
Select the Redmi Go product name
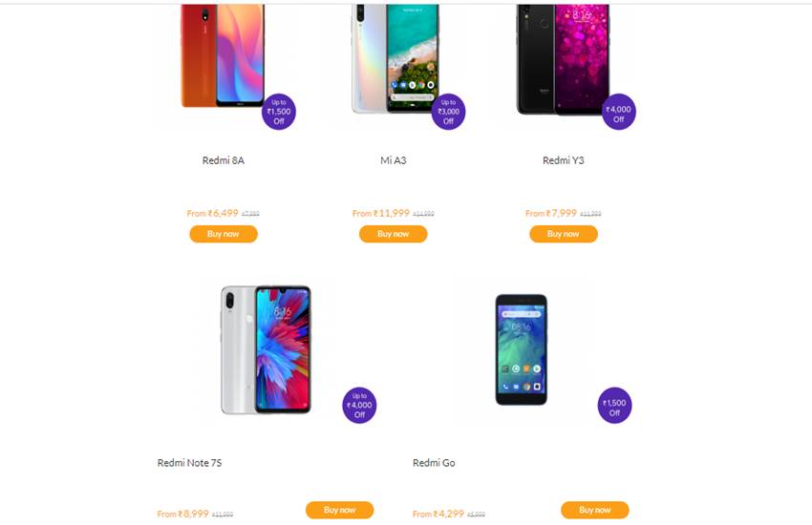(434, 463)
